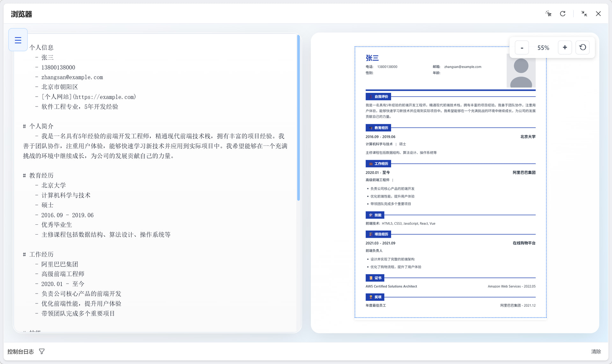Refresh the browser preview
The height and width of the screenshot is (364, 612).
pyautogui.click(x=563, y=14)
